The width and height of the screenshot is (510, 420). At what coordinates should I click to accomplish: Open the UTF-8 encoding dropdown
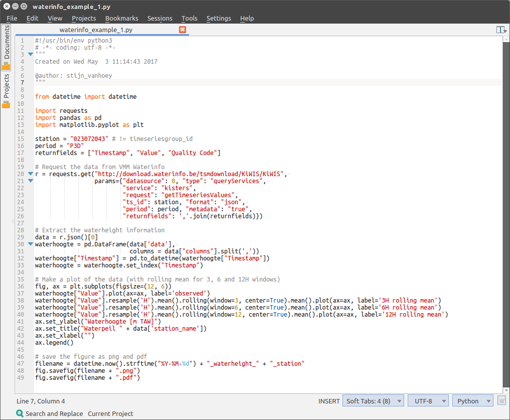pyautogui.click(x=428, y=401)
